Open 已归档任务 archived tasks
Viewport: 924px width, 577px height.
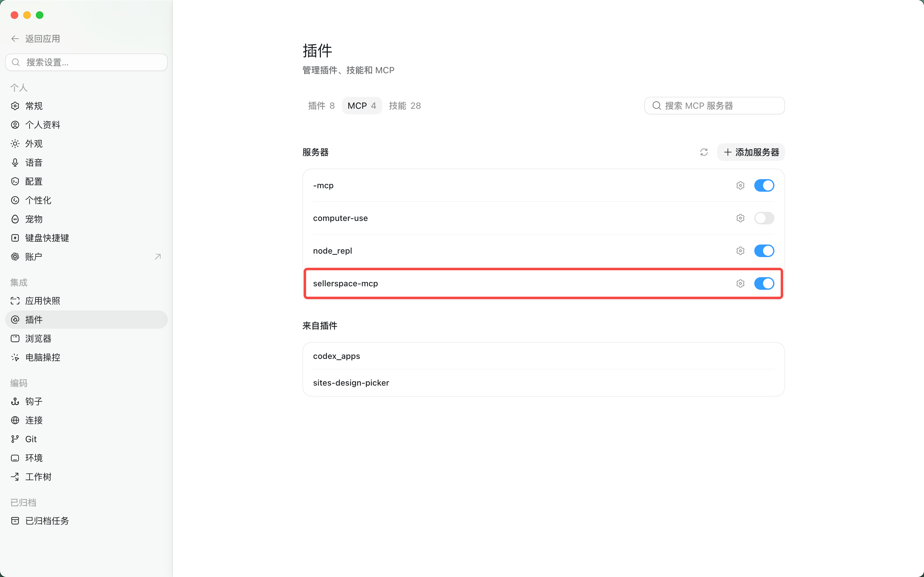(x=86, y=521)
